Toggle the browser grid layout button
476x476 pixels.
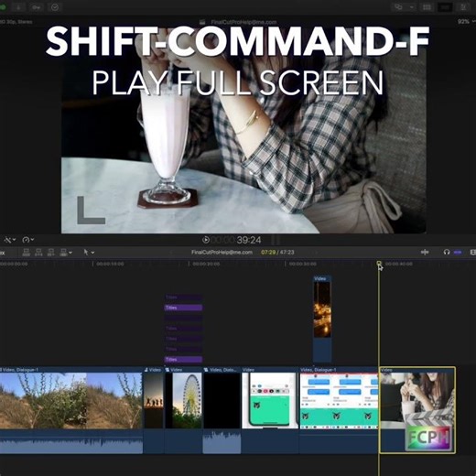coord(427,7)
